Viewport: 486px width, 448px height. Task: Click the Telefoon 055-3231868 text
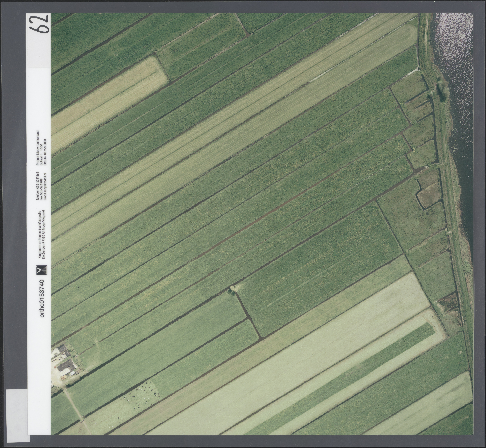[38, 186]
